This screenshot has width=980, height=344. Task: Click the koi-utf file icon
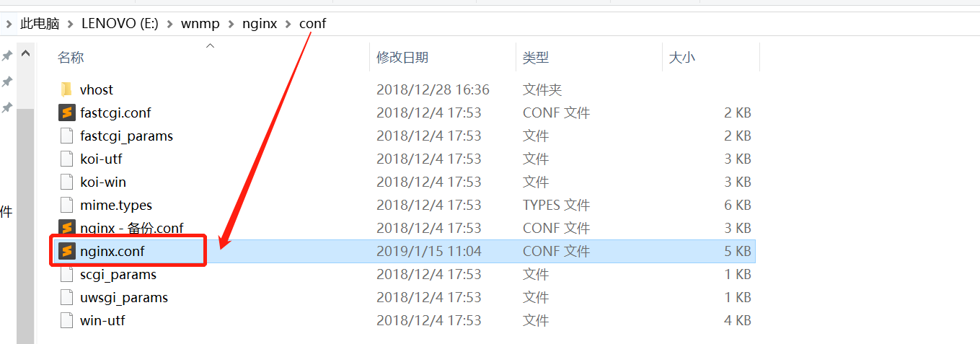tap(66, 159)
